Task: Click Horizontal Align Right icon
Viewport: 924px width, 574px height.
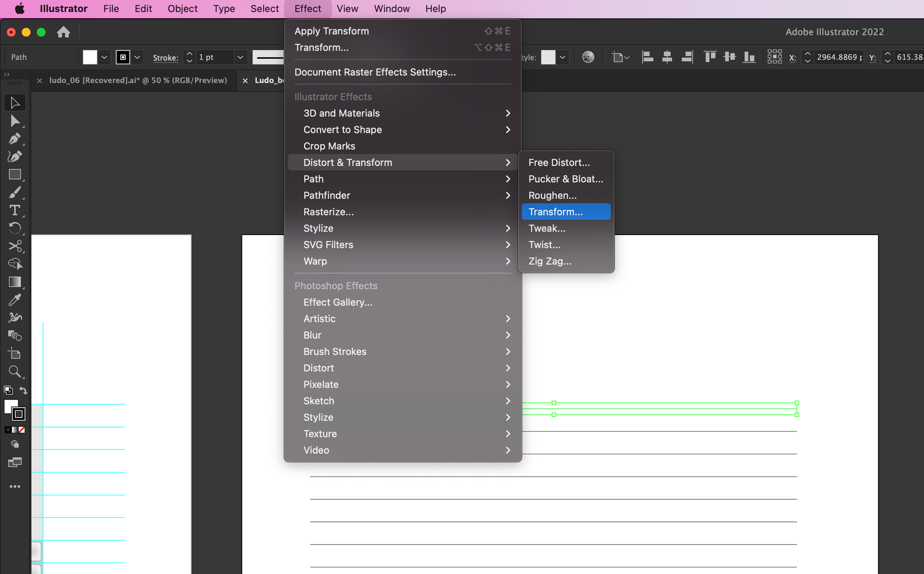Action: 687,57
